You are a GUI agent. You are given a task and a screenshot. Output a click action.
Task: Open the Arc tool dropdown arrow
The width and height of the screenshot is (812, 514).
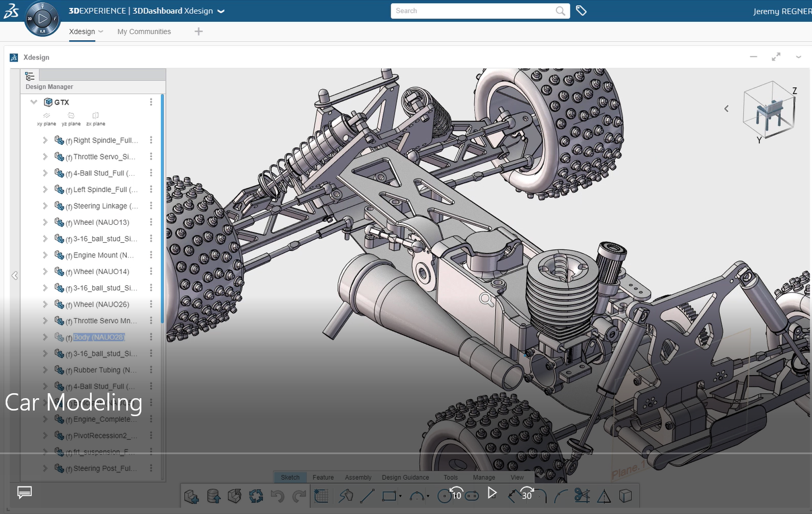click(x=428, y=497)
